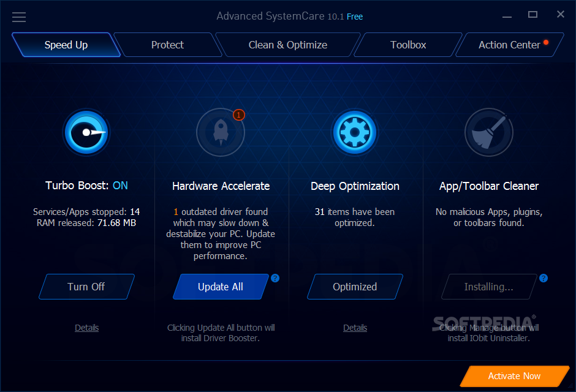Click the Deep Optimization gear icon

pos(355,132)
